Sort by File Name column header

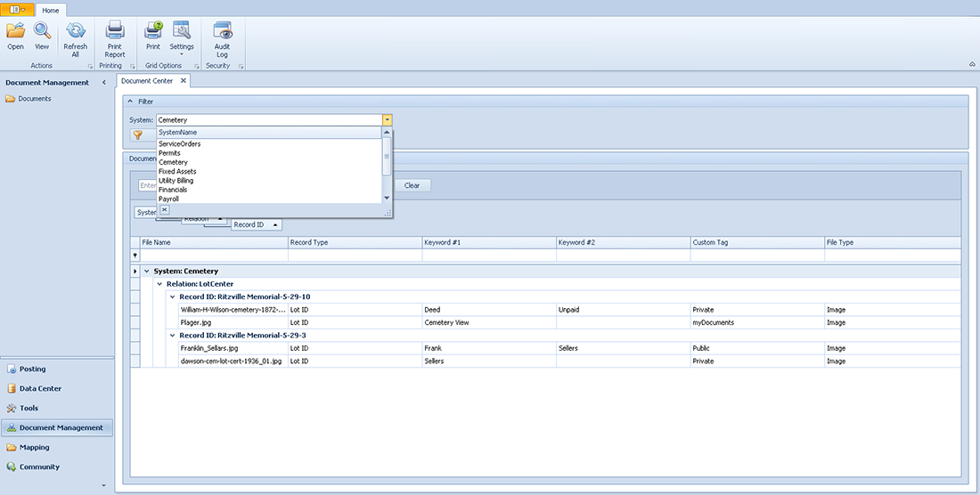click(x=214, y=242)
